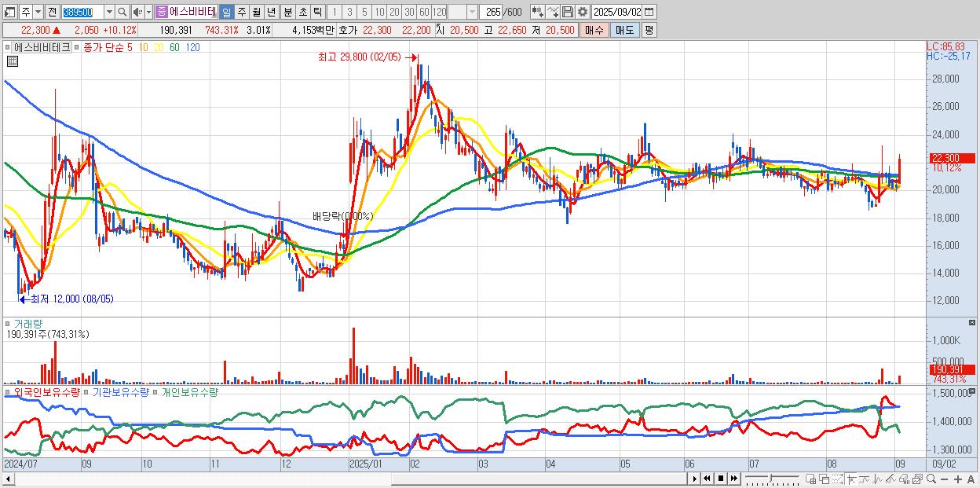Screen dimensions: 980x488
Task: Click the 주 button at top left
Action: pos(25,12)
